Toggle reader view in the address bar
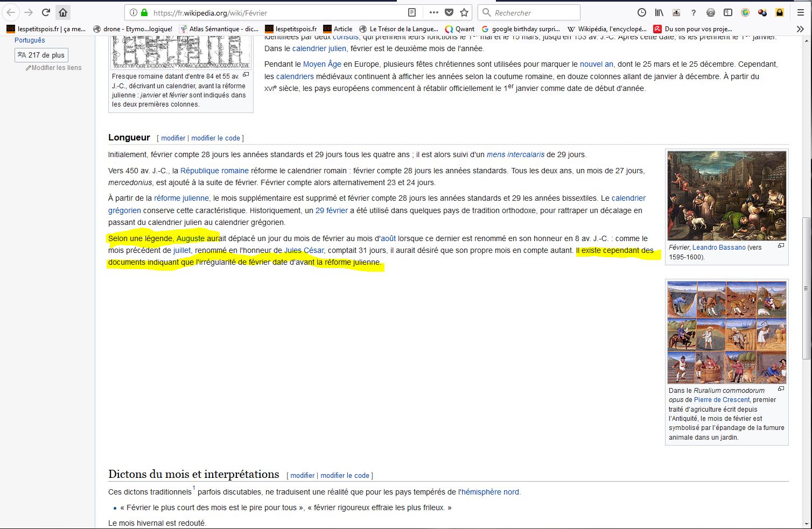This screenshot has width=812, height=529. click(x=412, y=12)
